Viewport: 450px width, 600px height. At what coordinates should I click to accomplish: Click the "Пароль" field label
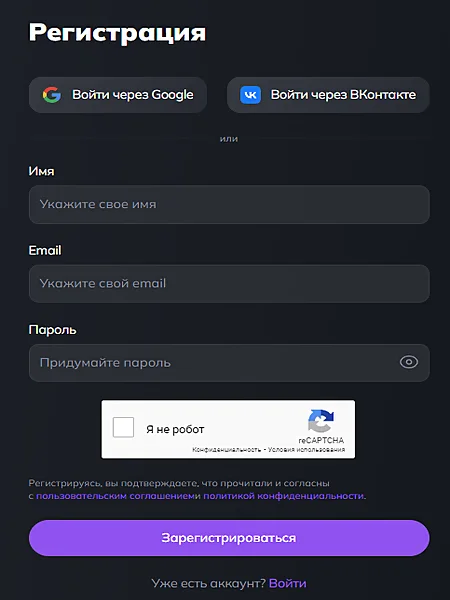(x=52, y=330)
